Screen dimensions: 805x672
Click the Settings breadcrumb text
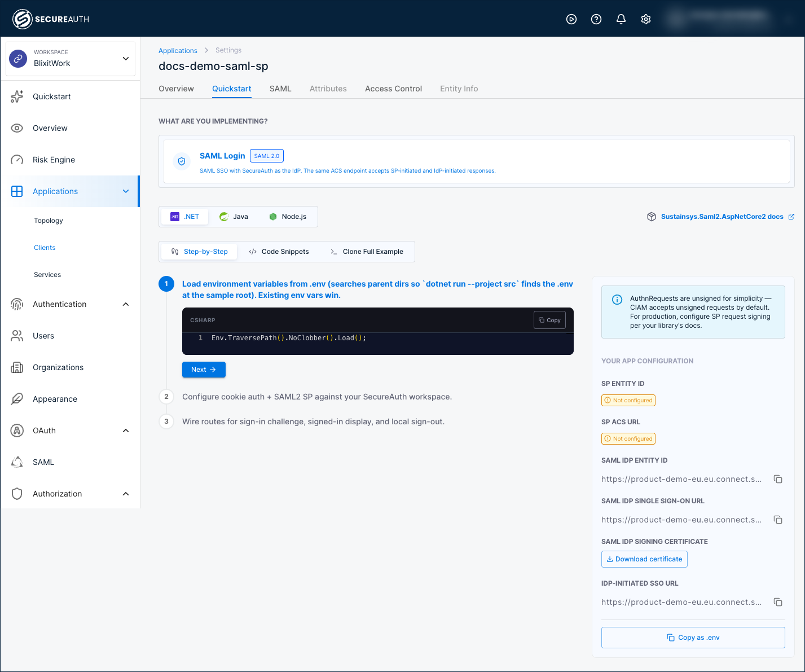pyautogui.click(x=228, y=50)
